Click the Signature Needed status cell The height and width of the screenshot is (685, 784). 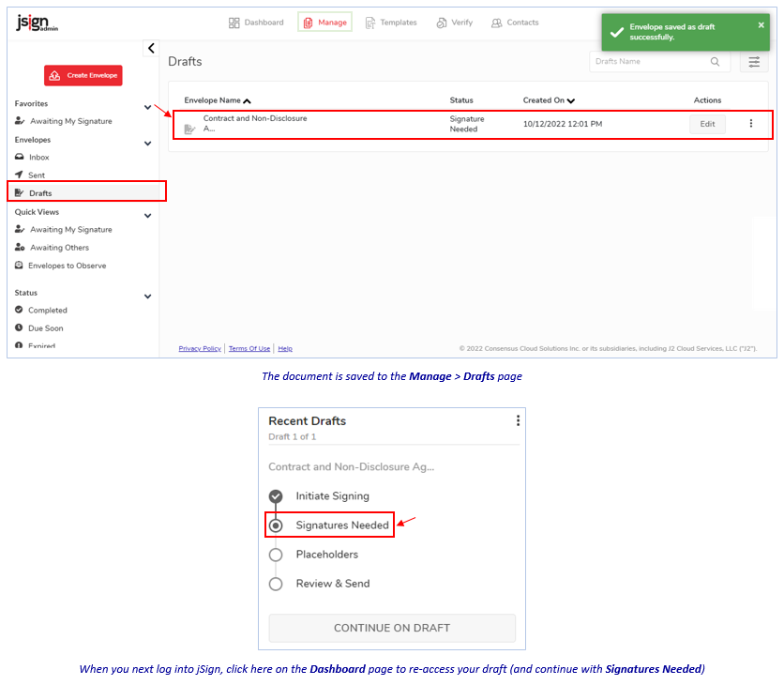[467, 124]
